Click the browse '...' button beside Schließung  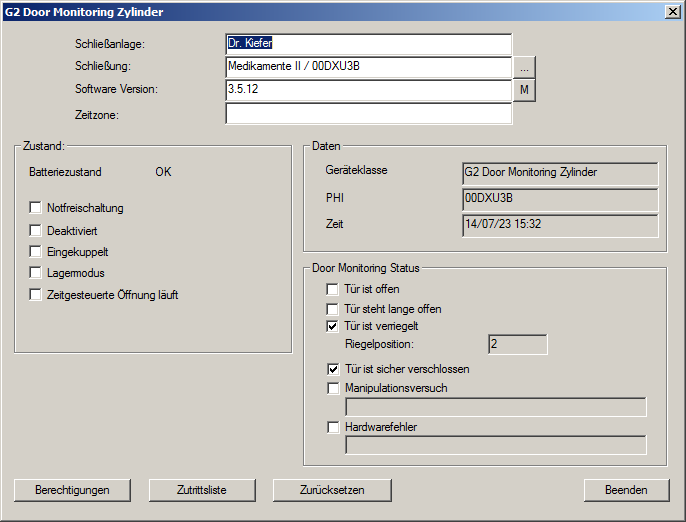point(526,67)
